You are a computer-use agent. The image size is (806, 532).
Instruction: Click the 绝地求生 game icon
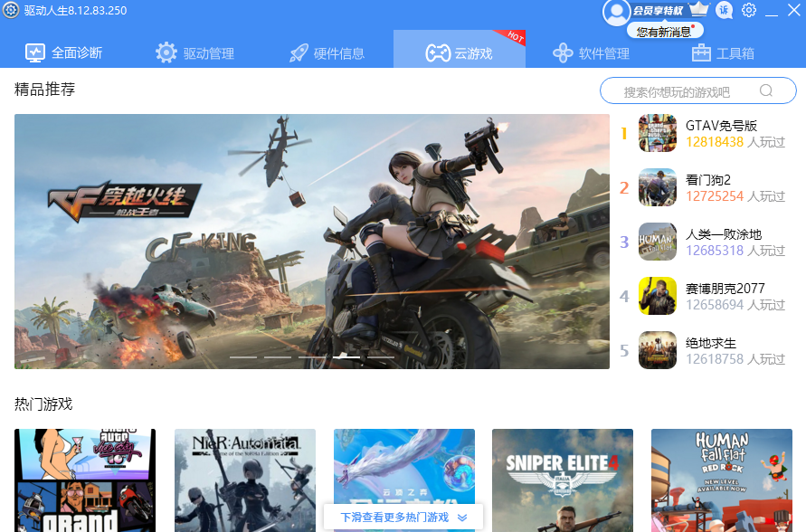(x=658, y=350)
